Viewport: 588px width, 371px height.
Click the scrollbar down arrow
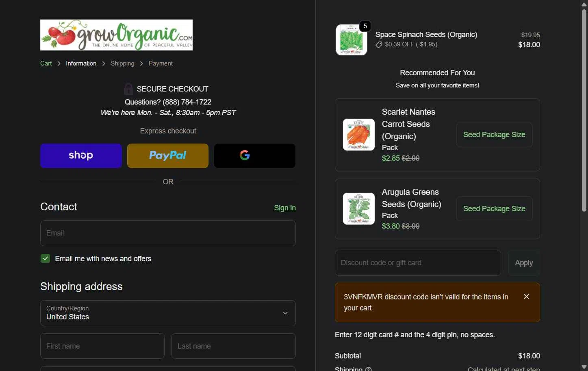[584, 367]
